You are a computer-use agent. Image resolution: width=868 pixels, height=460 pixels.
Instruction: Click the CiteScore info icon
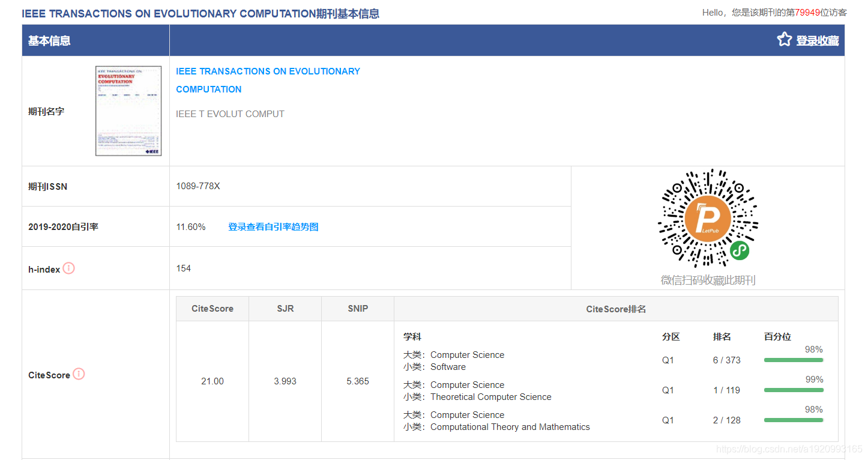[79, 374]
